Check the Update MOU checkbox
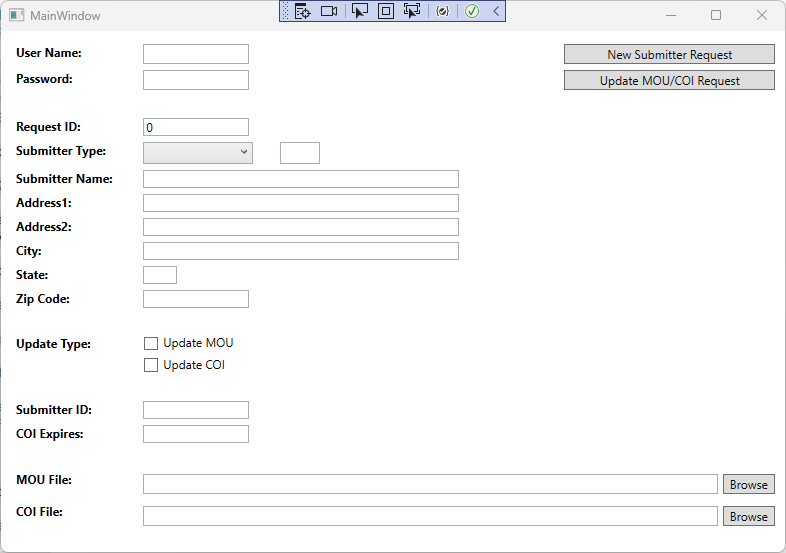The image size is (786, 553). [x=151, y=344]
